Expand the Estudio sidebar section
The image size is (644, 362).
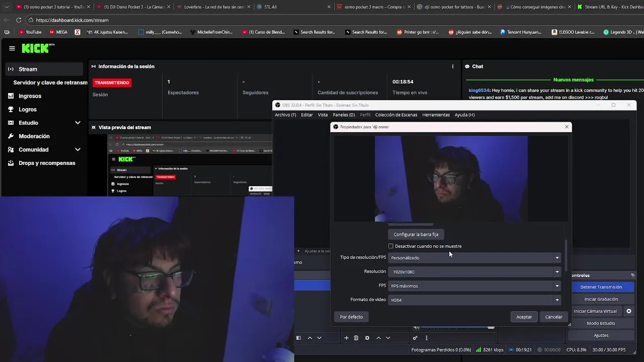(x=77, y=123)
